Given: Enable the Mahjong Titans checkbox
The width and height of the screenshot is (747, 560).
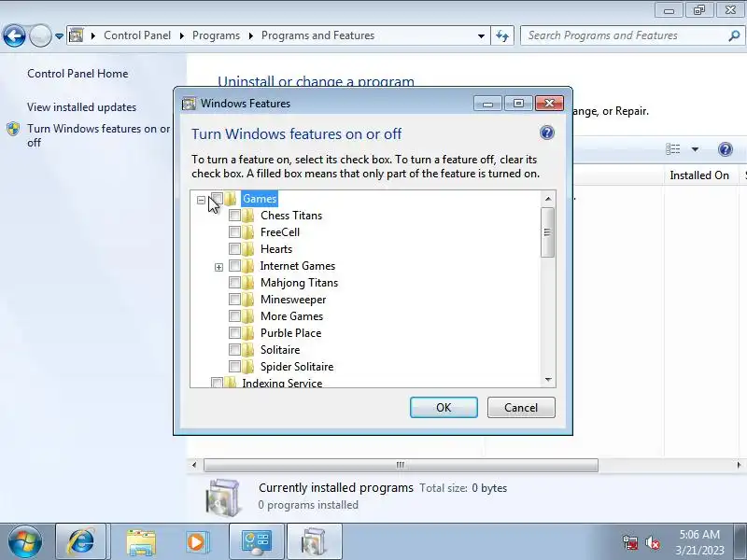Looking at the screenshot, I should click(x=234, y=283).
